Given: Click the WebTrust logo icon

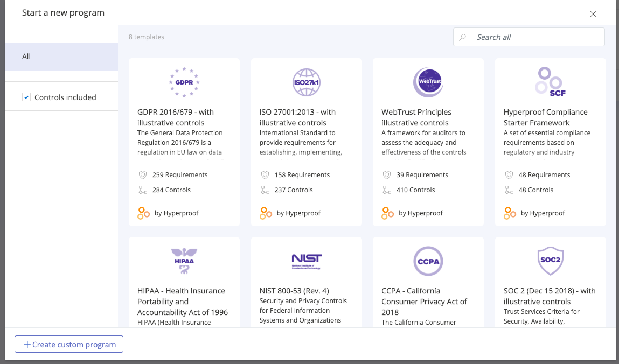Looking at the screenshot, I should [428, 82].
